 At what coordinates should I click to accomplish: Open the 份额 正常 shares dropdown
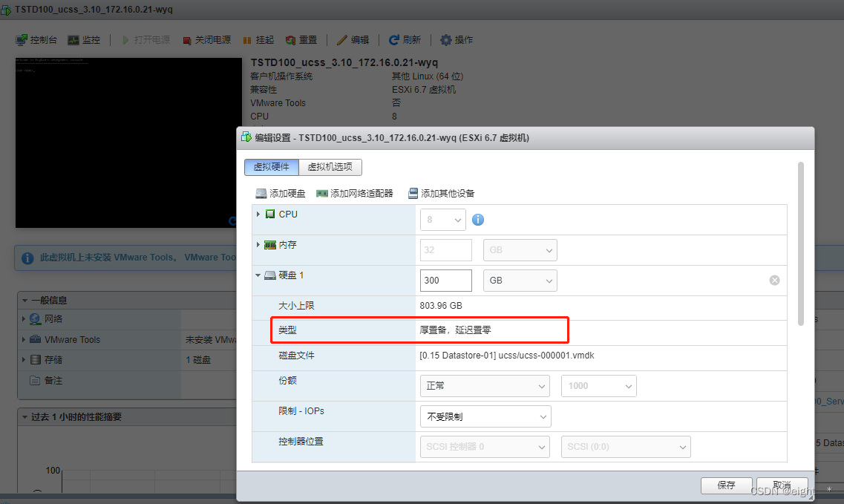pyautogui.click(x=485, y=386)
